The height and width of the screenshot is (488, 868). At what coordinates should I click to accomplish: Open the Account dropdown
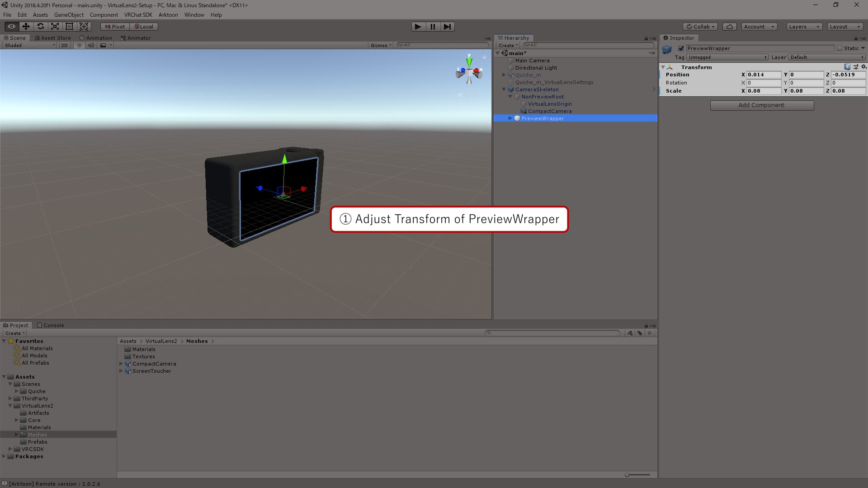click(759, 27)
